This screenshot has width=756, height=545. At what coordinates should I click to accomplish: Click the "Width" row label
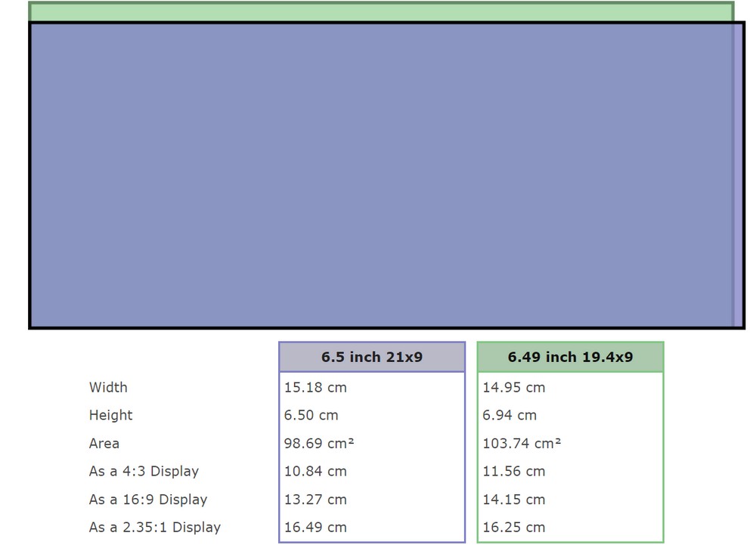click(x=108, y=388)
